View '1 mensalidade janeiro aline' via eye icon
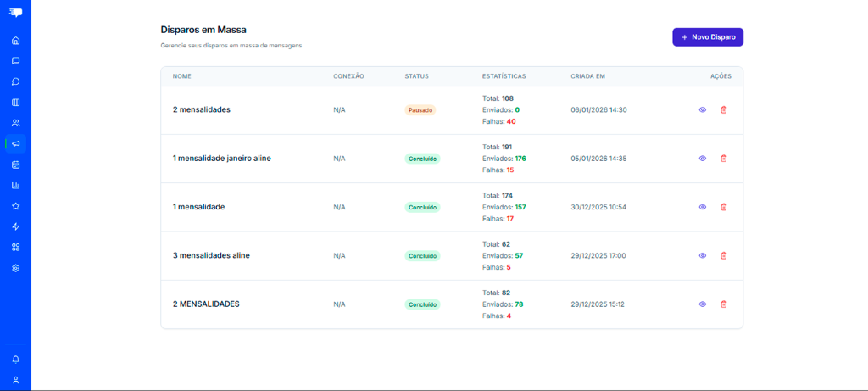 [702, 159]
